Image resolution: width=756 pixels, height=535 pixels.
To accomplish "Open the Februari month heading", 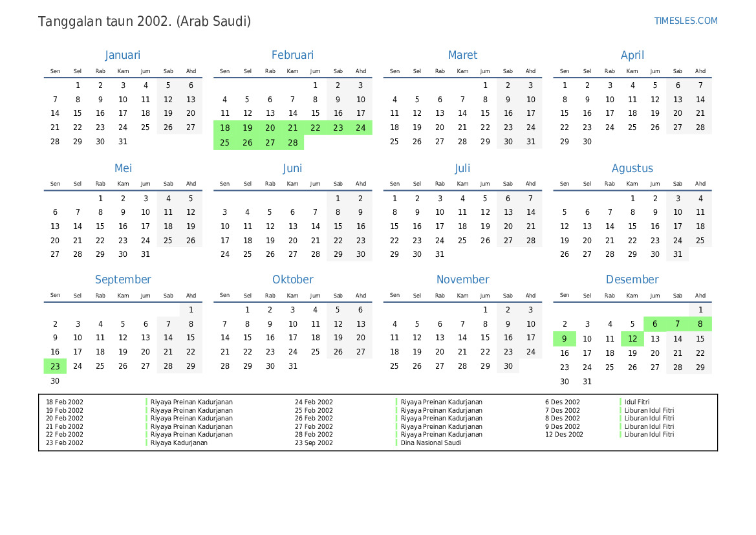I will 292,56.
